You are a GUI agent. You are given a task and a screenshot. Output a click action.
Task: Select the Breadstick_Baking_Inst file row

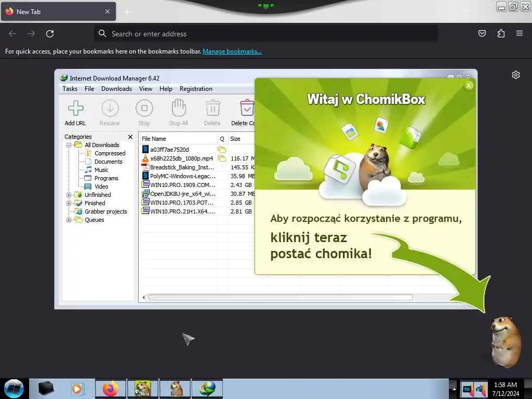(197, 167)
